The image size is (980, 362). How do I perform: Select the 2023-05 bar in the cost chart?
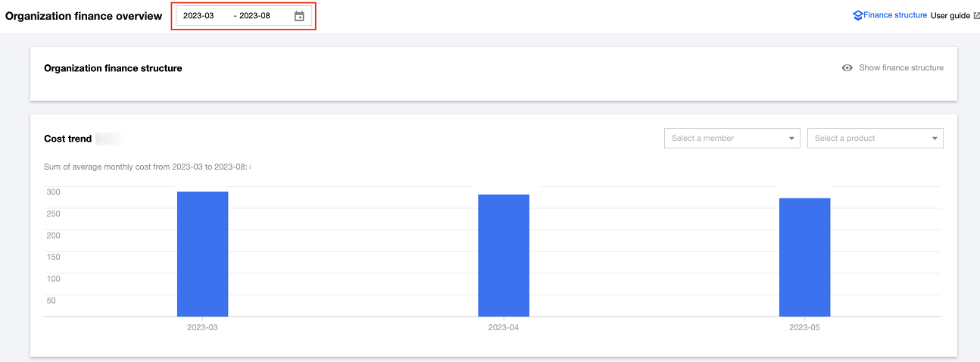pyautogui.click(x=804, y=257)
